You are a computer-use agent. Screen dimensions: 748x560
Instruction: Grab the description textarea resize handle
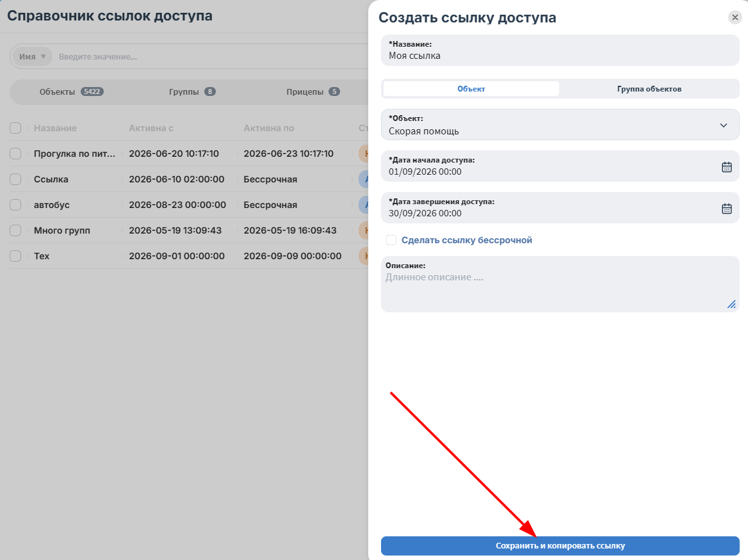(731, 304)
